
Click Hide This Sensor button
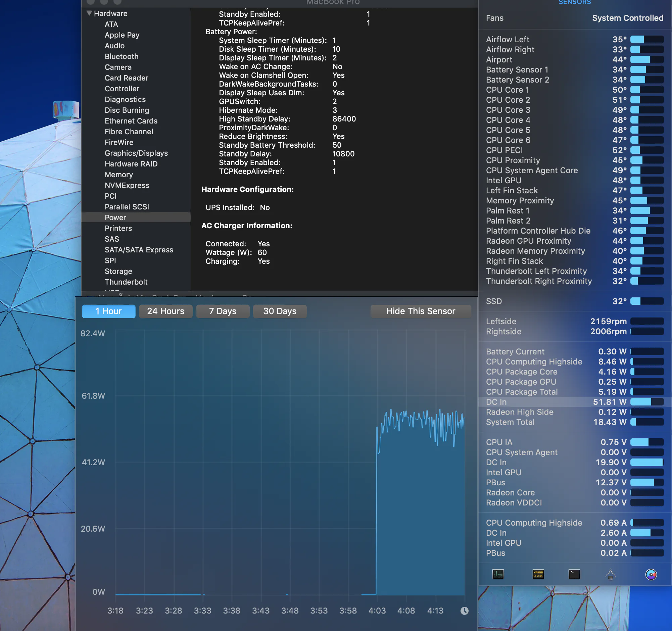coord(421,311)
